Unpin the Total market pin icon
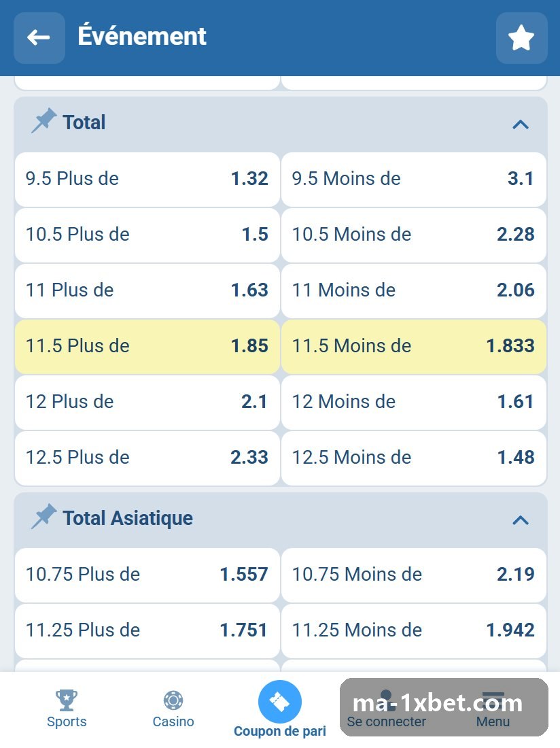The height and width of the screenshot is (748, 560). click(x=44, y=121)
